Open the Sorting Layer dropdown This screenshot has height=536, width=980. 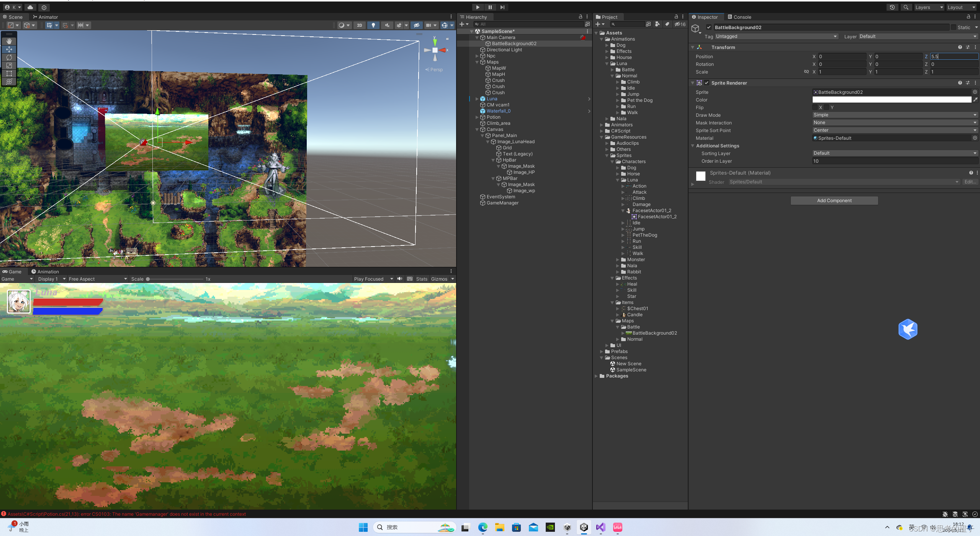coord(895,153)
